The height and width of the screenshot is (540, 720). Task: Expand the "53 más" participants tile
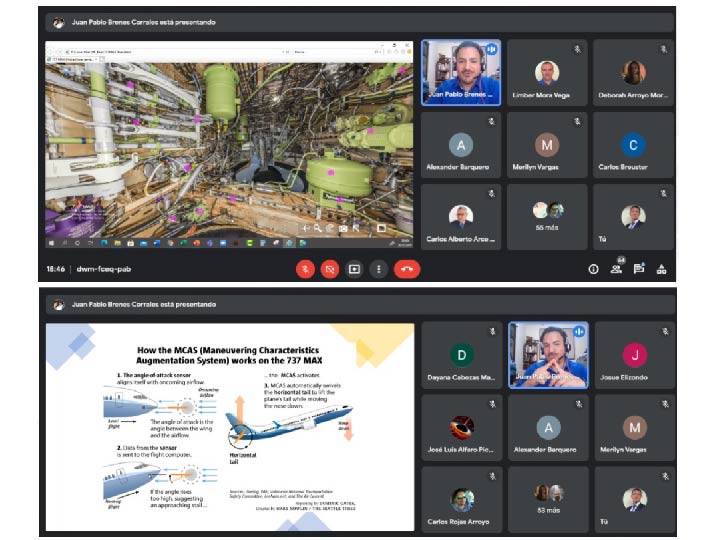pyautogui.click(x=547, y=498)
